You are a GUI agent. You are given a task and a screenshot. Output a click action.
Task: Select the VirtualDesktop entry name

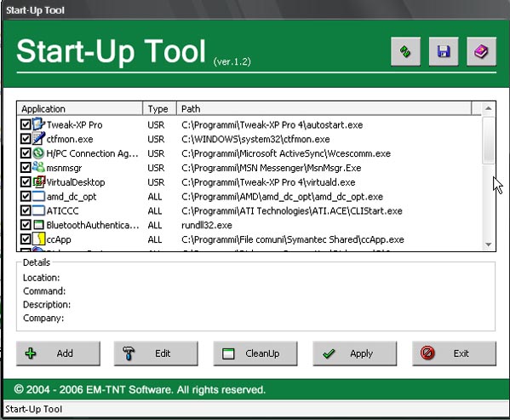76,182
